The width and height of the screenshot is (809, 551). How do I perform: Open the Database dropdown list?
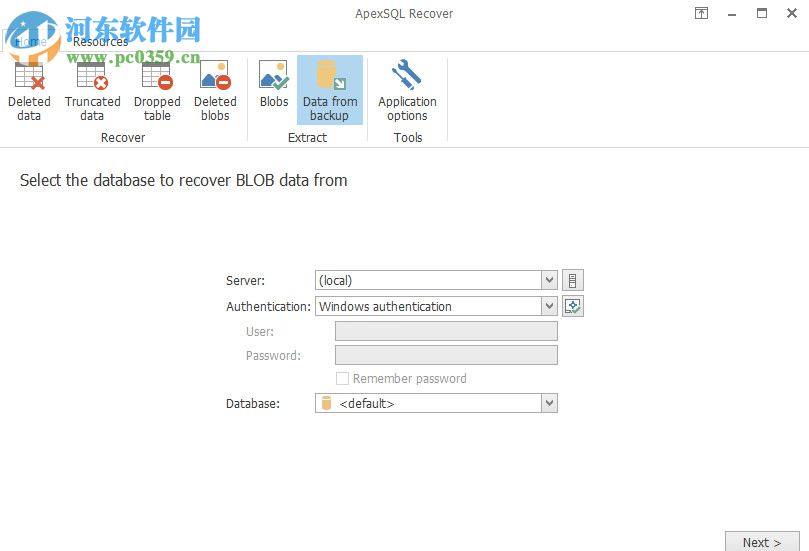[549, 403]
